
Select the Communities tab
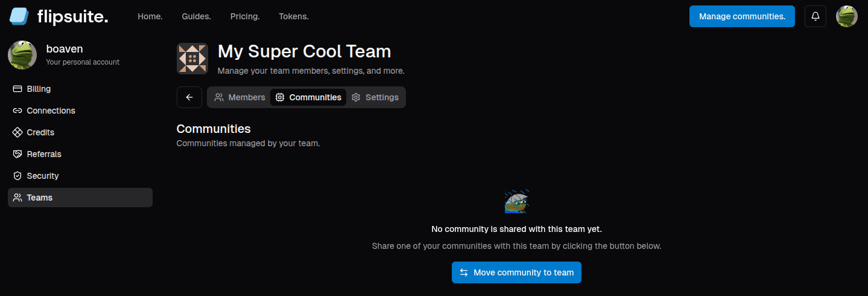(308, 97)
